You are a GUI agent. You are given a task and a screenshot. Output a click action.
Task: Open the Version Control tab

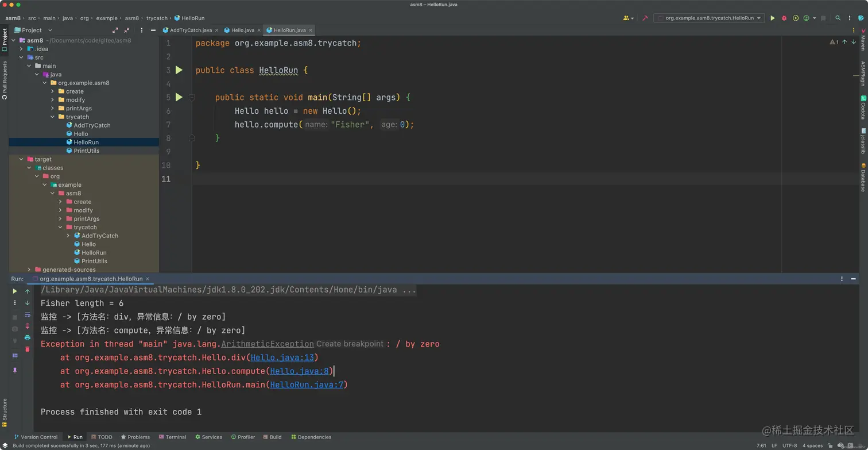[x=36, y=437]
